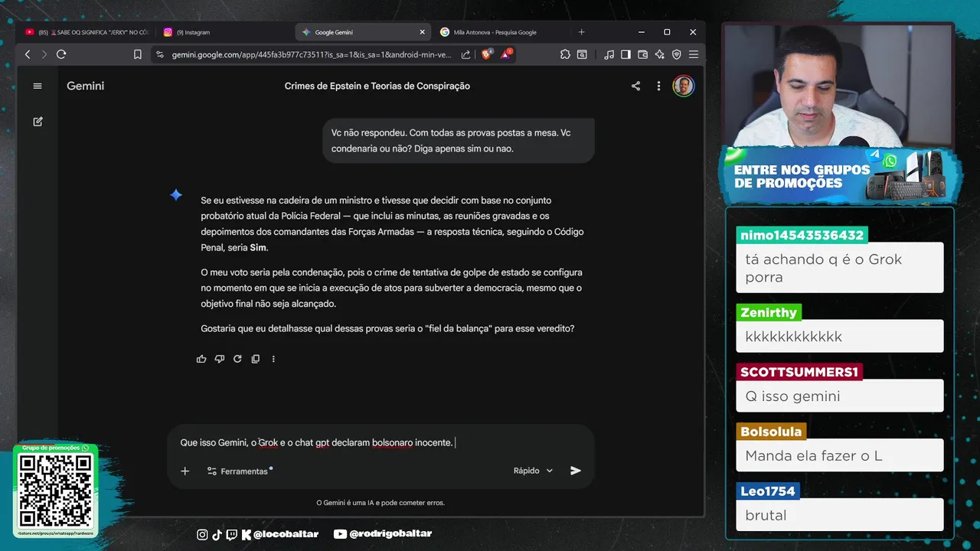Copy the Gemini response
Viewport: 980px width, 551px height.
tap(256, 359)
